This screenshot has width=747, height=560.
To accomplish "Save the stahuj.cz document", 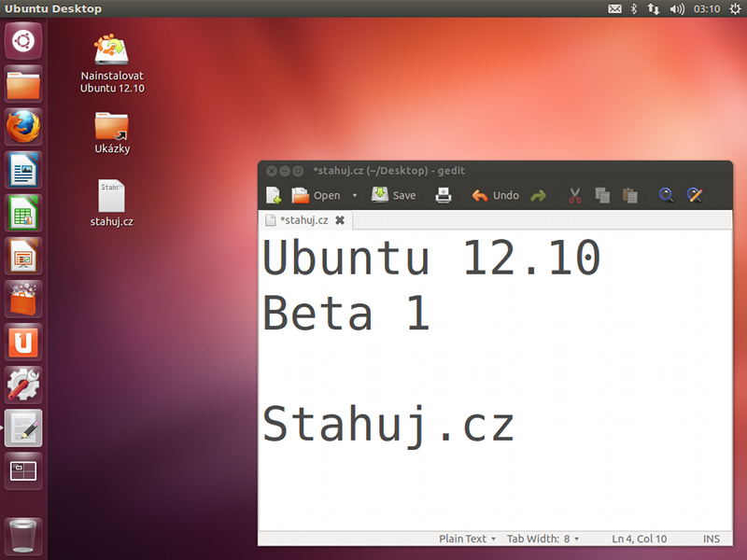I will pos(393,195).
